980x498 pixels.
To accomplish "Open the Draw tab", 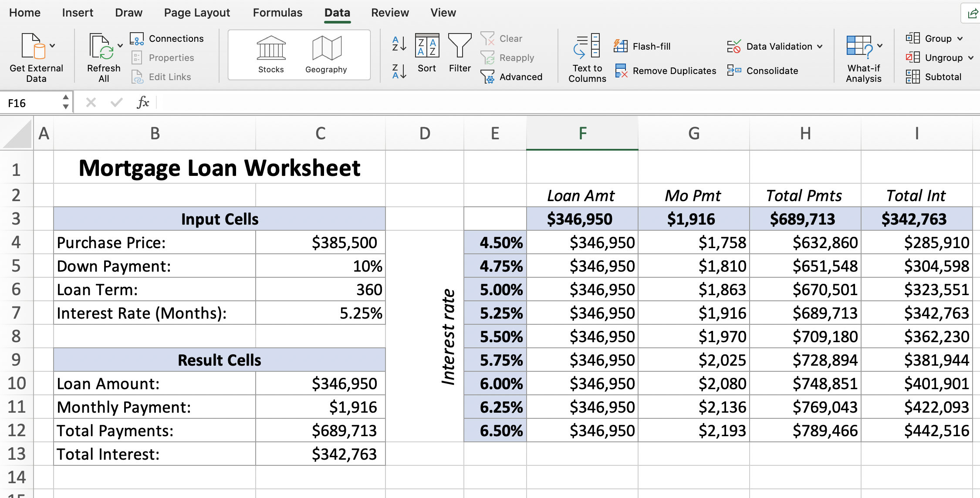I will tap(128, 13).
